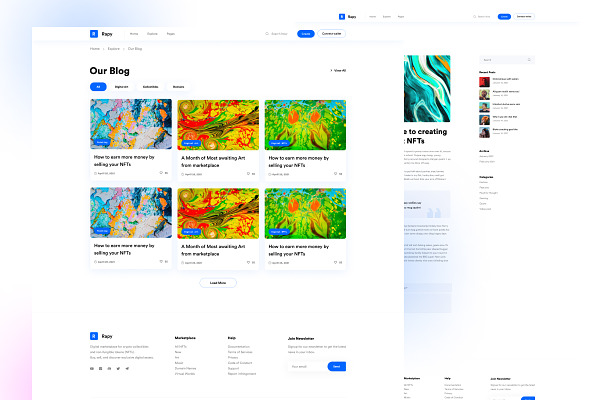
Task: Click the search magnifier icon in the front header
Action: (267, 34)
